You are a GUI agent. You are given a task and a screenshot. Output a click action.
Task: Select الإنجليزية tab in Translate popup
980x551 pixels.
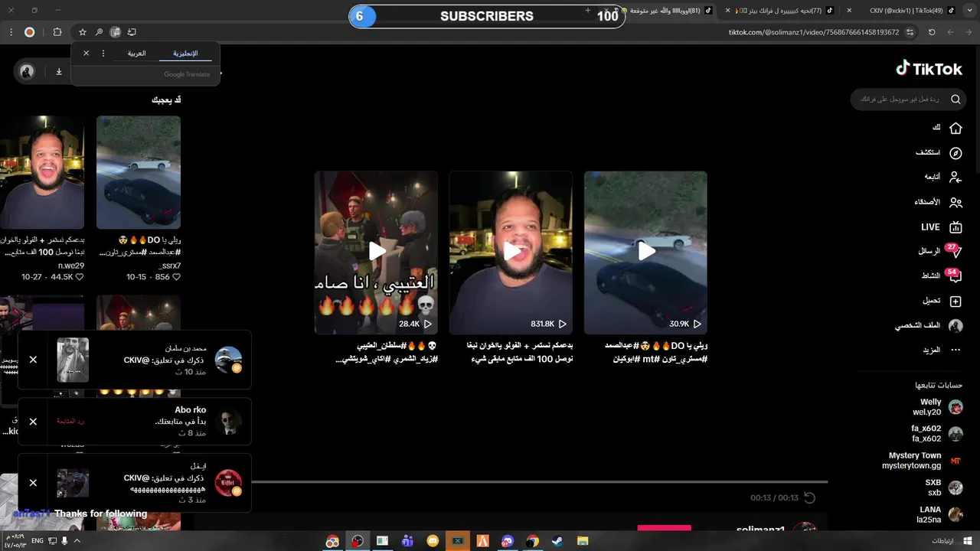point(185,54)
